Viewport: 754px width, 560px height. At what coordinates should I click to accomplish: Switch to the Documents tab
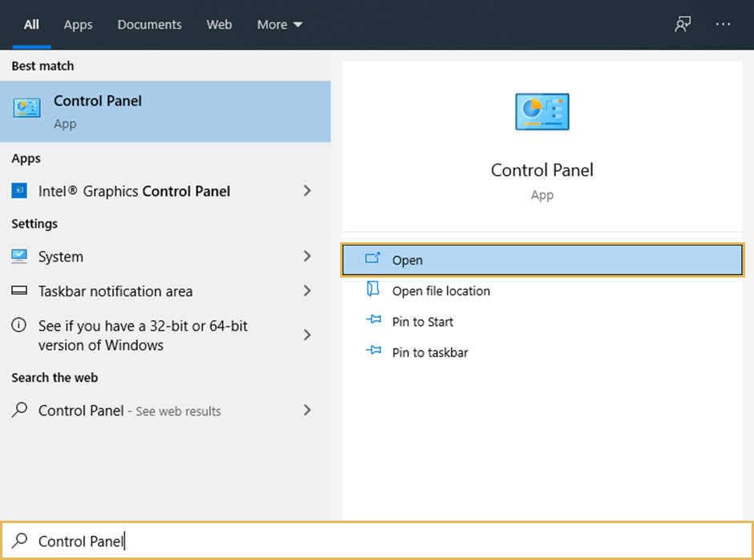pyautogui.click(x=149, y=24)
